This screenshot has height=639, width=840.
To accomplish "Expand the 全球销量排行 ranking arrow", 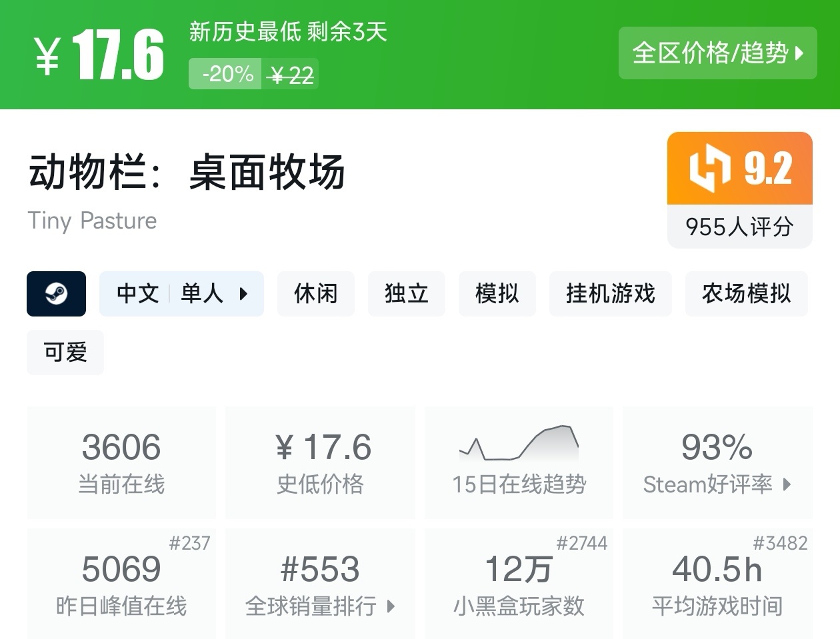I will 391,606.
